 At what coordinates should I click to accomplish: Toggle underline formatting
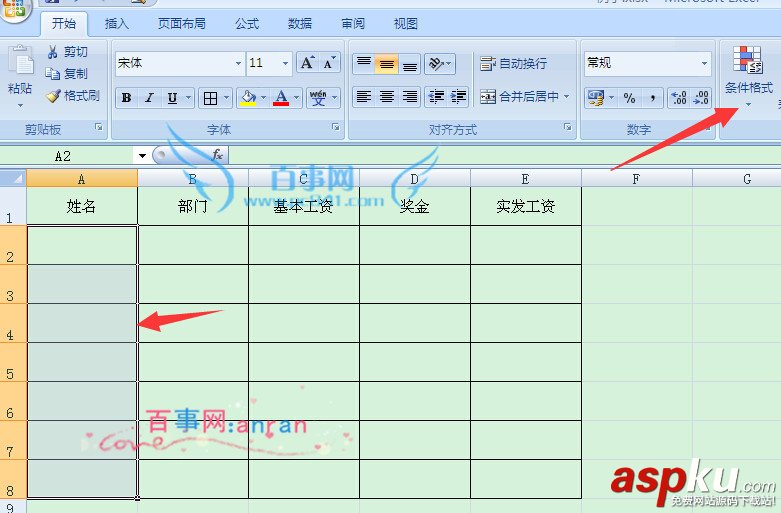[x=172, y=98]
